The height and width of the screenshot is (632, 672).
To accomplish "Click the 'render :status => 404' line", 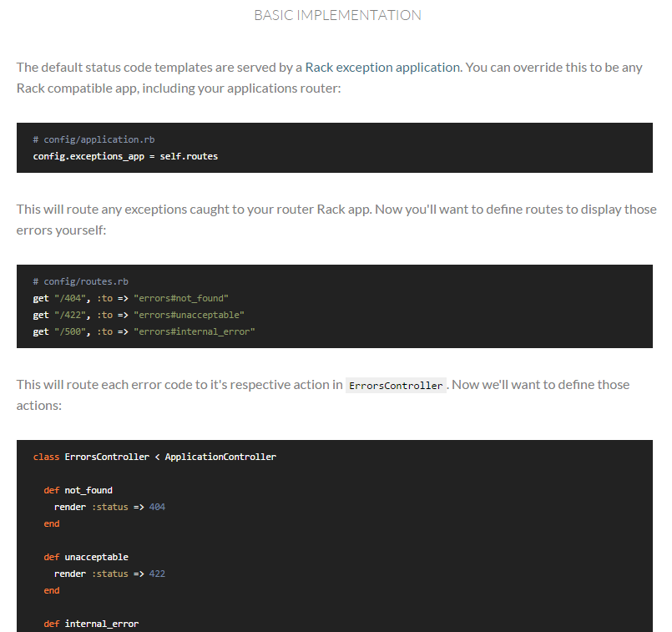I will point(109,507).
